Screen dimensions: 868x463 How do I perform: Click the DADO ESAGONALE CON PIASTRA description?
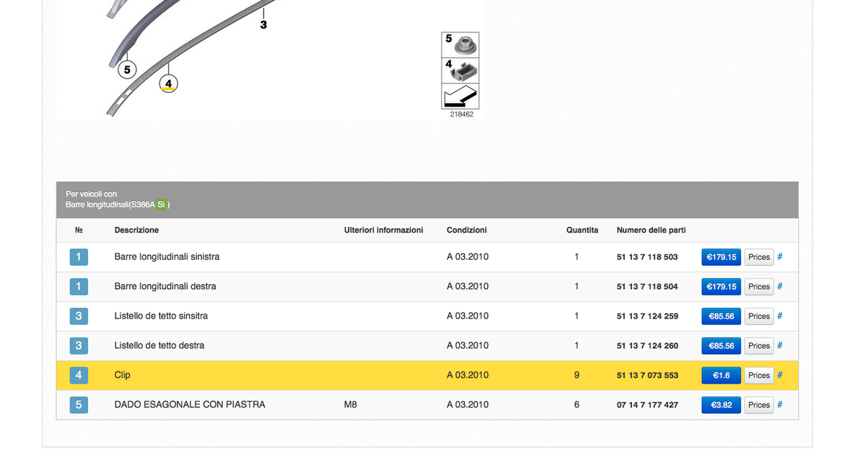click(190, 405)
